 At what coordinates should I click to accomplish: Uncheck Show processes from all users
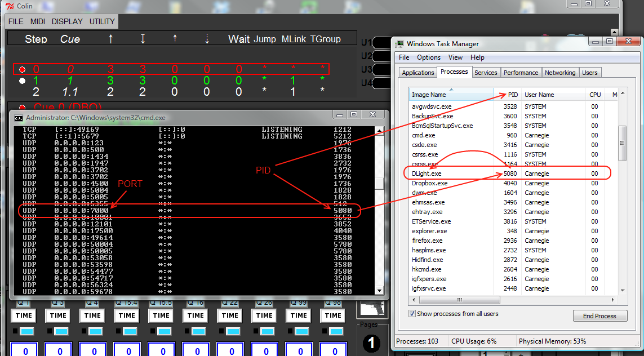point(412,314)
